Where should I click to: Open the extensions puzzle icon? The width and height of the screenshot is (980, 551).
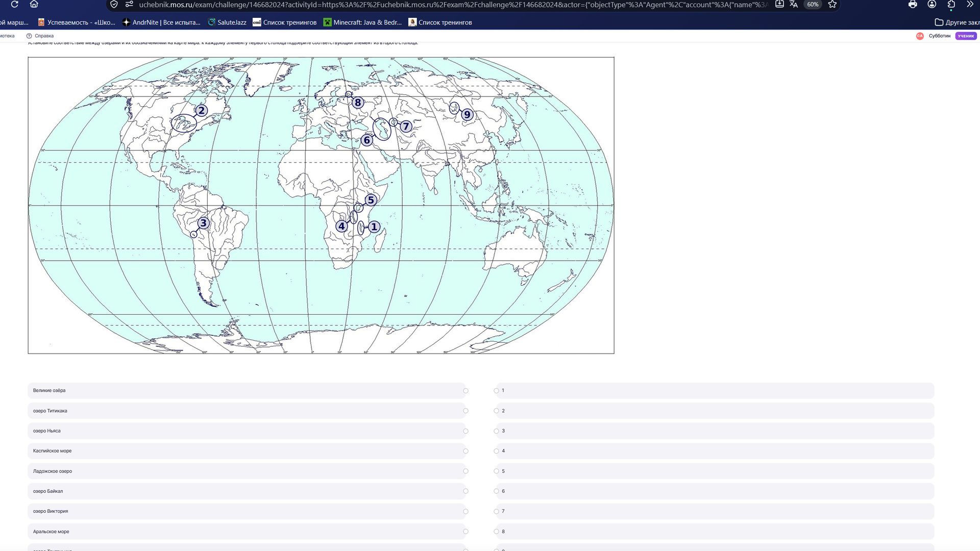951,4
